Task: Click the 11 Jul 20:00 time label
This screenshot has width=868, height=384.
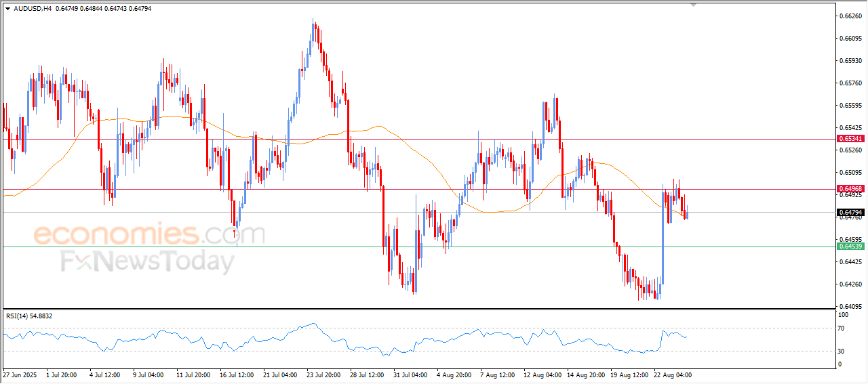Action: [x=194, y=374]
